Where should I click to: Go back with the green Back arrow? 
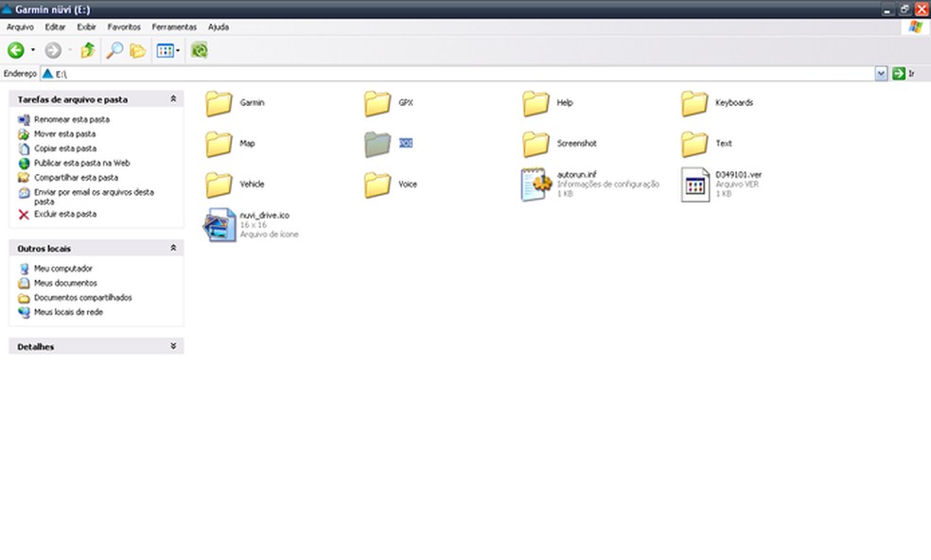(16, 50)
